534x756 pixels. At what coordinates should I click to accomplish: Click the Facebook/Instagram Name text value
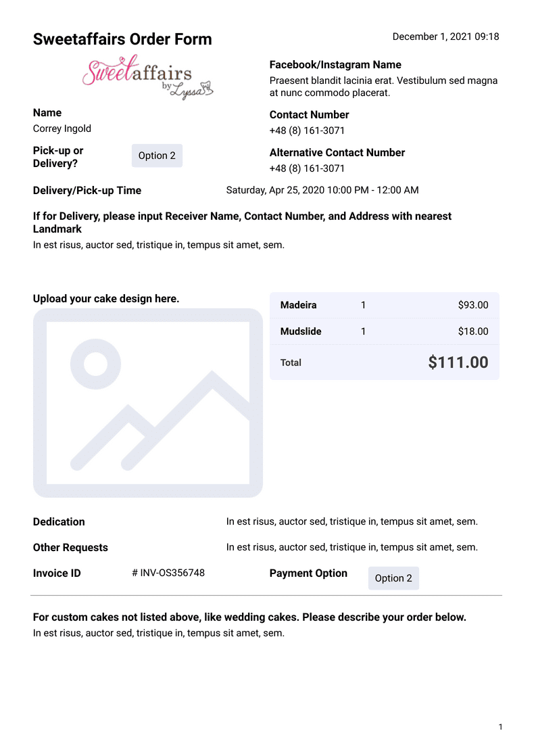click(x=383, y=87)
